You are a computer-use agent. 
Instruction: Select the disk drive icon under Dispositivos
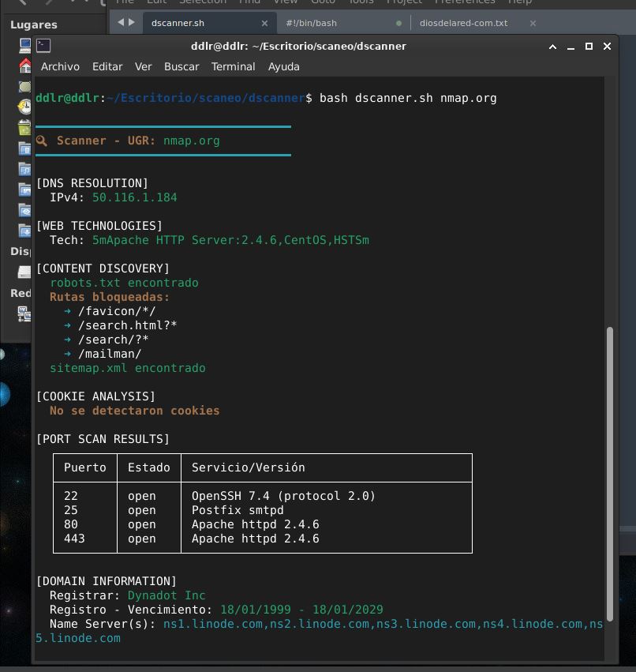tap(24, 272)
